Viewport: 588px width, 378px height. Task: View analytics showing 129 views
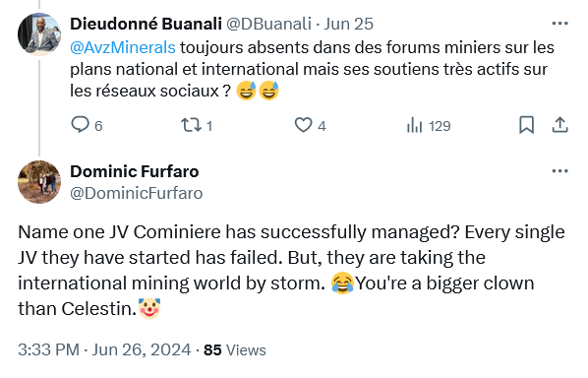click(x=429, y=126)
